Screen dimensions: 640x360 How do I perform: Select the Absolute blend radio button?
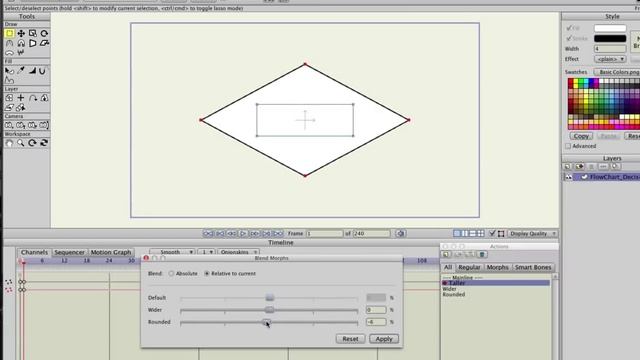tap(171, 273)
